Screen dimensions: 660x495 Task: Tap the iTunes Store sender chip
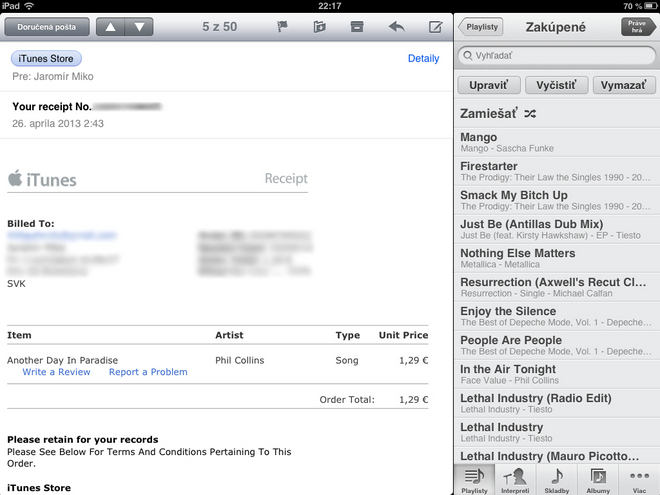click(x=46, y=59)
